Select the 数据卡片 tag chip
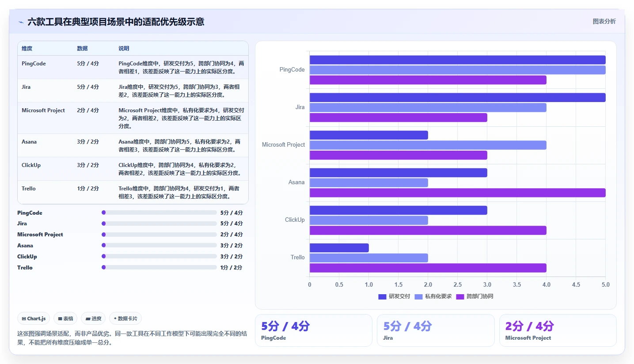 (125, 318)
